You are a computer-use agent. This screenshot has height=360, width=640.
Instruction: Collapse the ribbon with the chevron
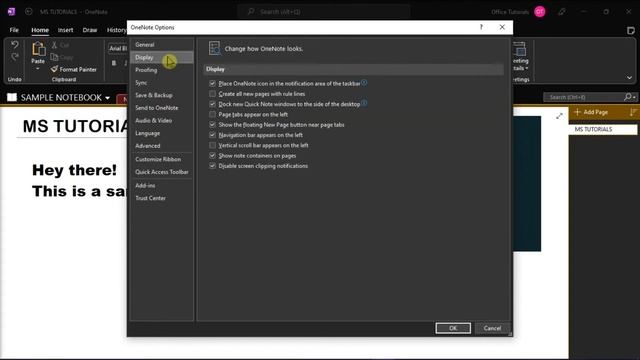(x=629, y=78)
